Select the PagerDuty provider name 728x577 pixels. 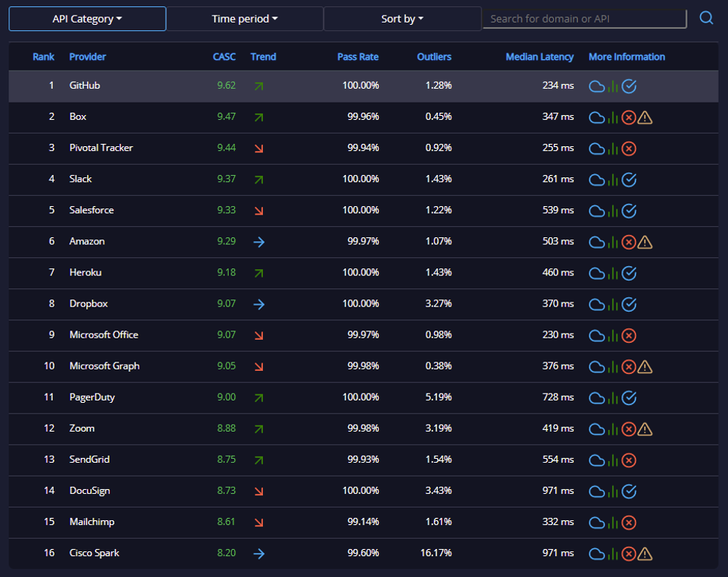tap(92, 397)
